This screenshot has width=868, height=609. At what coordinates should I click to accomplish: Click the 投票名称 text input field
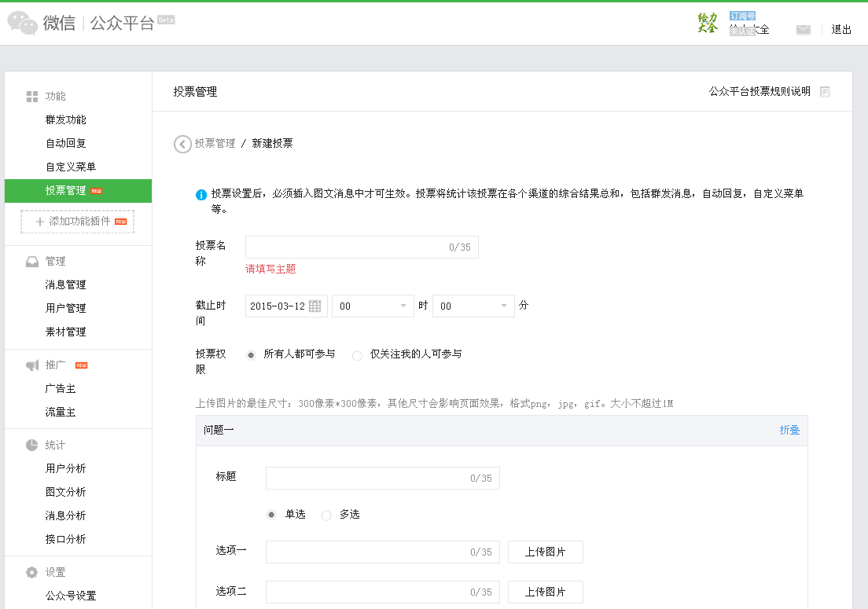click(346, 248)
